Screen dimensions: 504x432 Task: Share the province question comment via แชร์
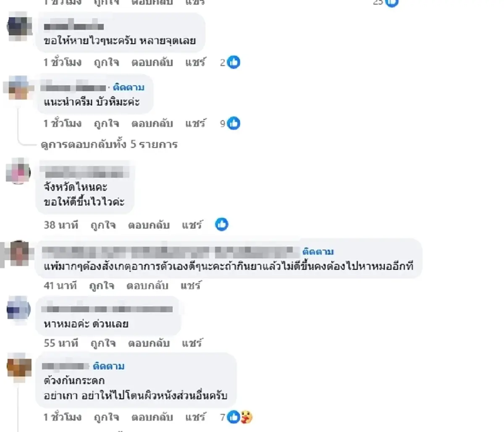194,225
